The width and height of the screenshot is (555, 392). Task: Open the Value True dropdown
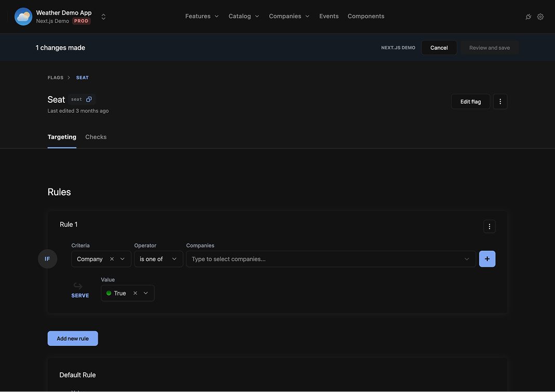[x=146, y=293]
